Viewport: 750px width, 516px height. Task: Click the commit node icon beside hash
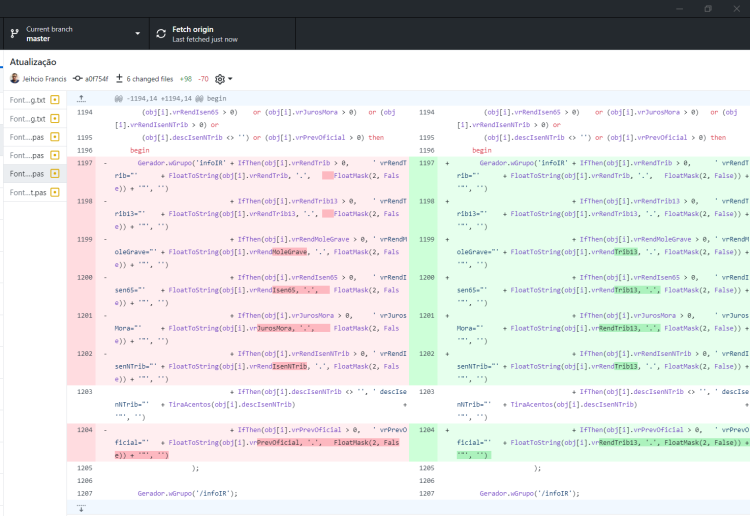77,78
